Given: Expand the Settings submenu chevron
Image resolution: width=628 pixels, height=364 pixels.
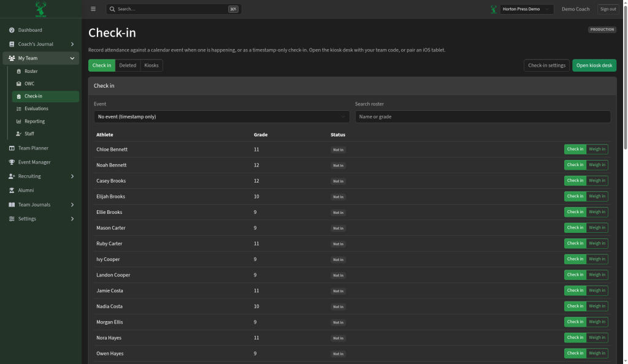Looking at the screenshot, I should pos(72,219).
